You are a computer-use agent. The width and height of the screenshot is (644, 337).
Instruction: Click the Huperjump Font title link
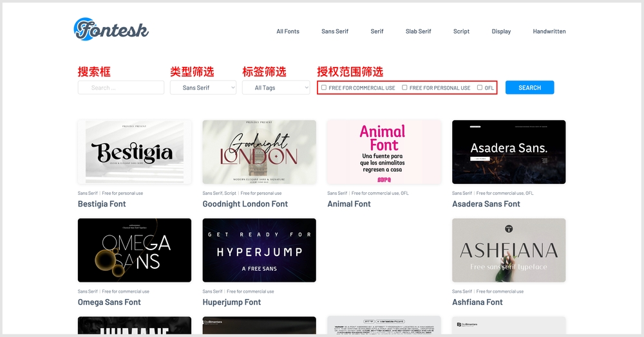[x=231, y=302]
